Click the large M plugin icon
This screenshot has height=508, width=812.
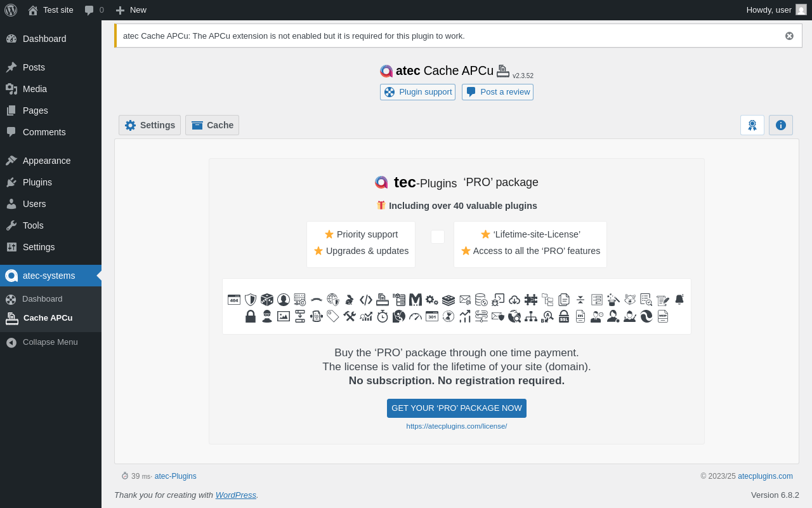[x=416, y=300]
